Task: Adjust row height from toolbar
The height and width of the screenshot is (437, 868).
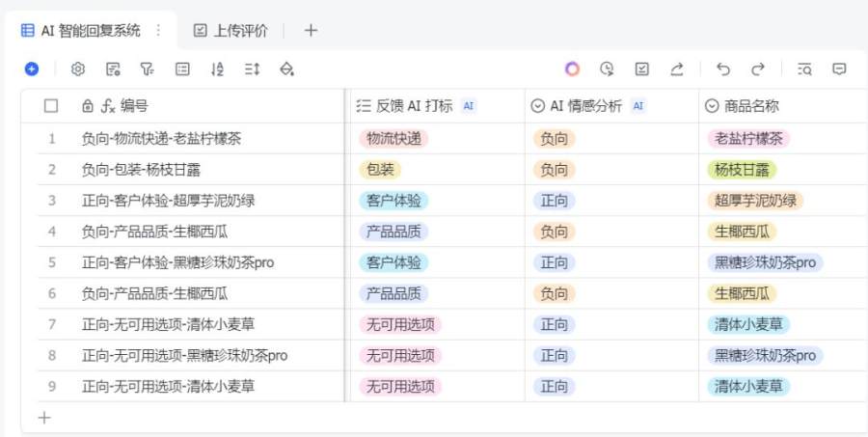Action: [x=252, y=68]
